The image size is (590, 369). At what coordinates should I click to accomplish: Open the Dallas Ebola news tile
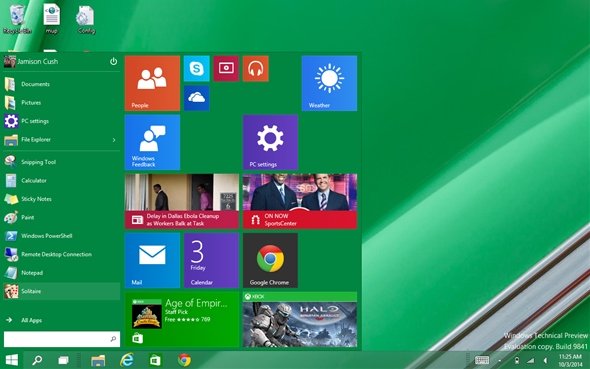pyautogui.click(x=182, y=201)
